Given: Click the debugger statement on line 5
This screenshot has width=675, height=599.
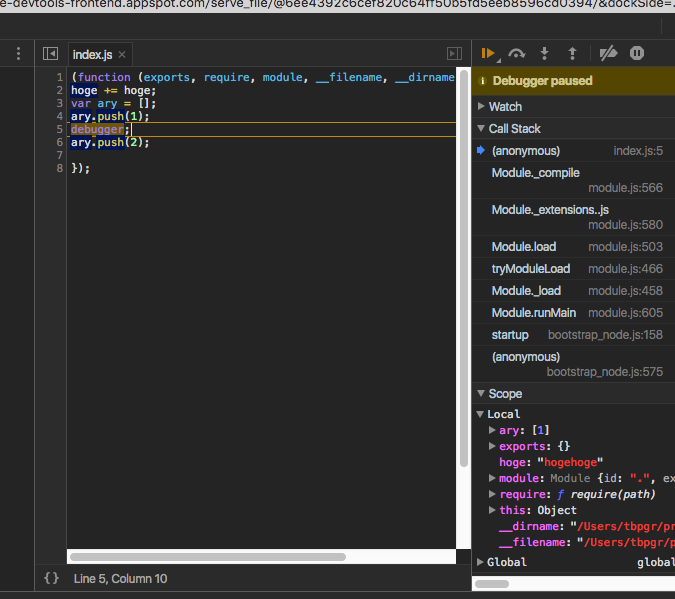Looking at the screenshot, I should [x=97, y=129].
